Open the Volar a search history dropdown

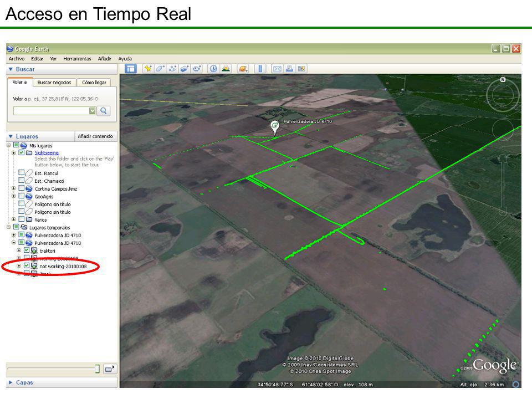pyautogui.click(x=93, y=111)
